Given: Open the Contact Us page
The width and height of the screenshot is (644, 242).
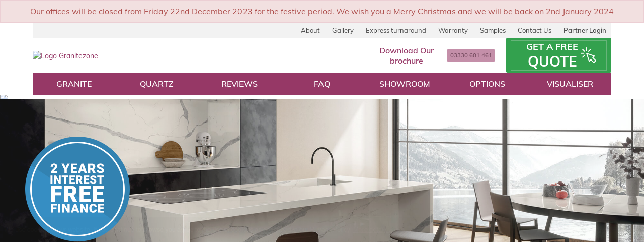Looking at the screenshot, I should [x=534, y=30].
